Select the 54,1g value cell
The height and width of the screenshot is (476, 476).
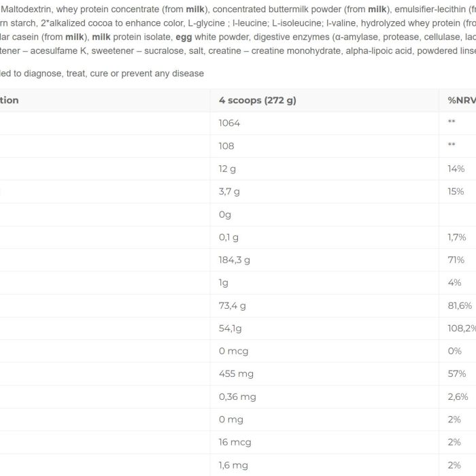pyautogui.click(x=324, y=328)
